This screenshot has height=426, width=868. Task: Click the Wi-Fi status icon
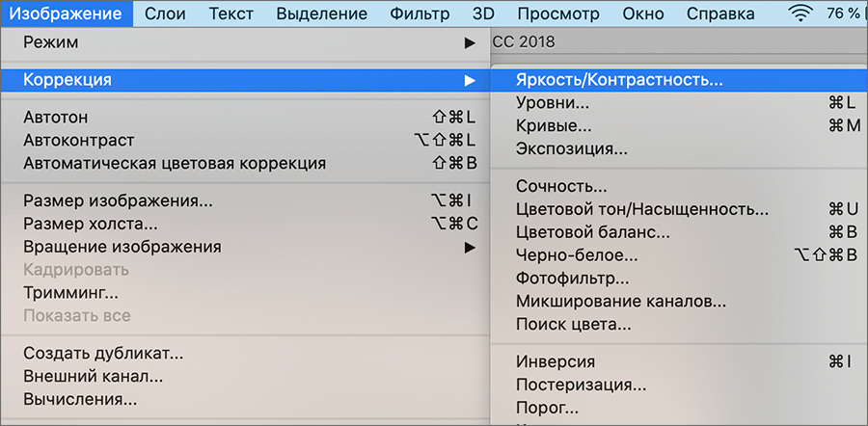[x=801, y=13]
